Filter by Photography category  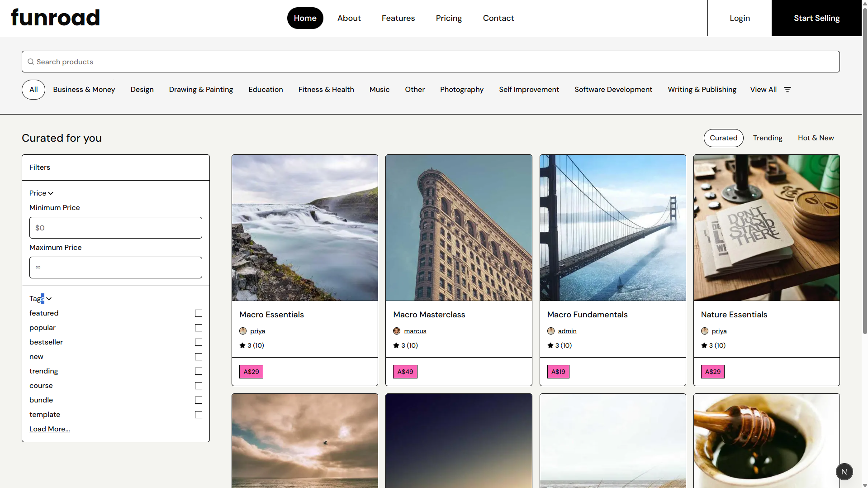(x=462, y=90)
